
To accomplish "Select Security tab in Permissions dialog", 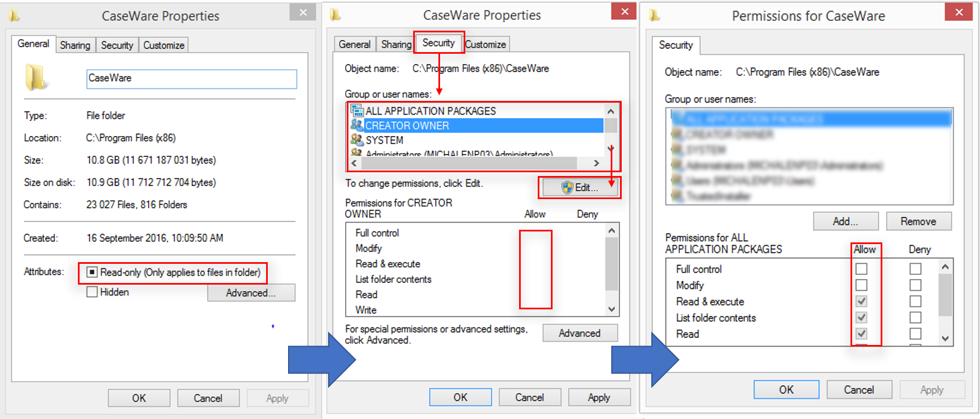I will [676, 45].
